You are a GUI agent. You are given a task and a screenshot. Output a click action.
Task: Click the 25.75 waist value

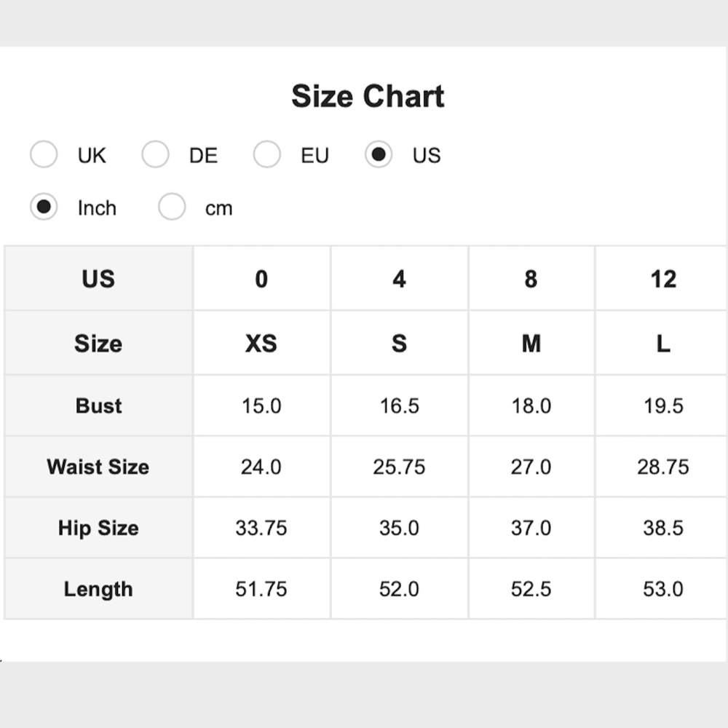pyautogui.click(x=399, y=467)
